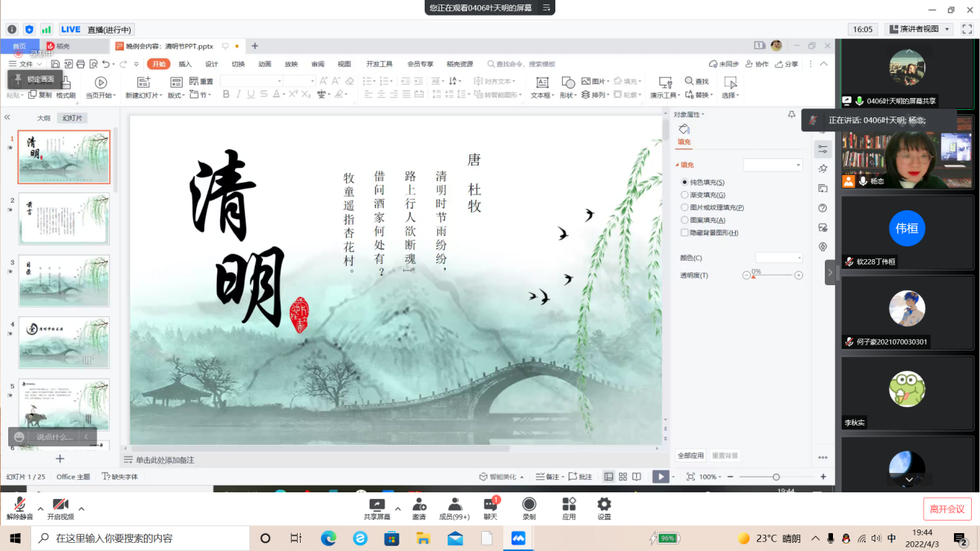
Task: Open the 大纲 outline tab
Action: point(44,118)
